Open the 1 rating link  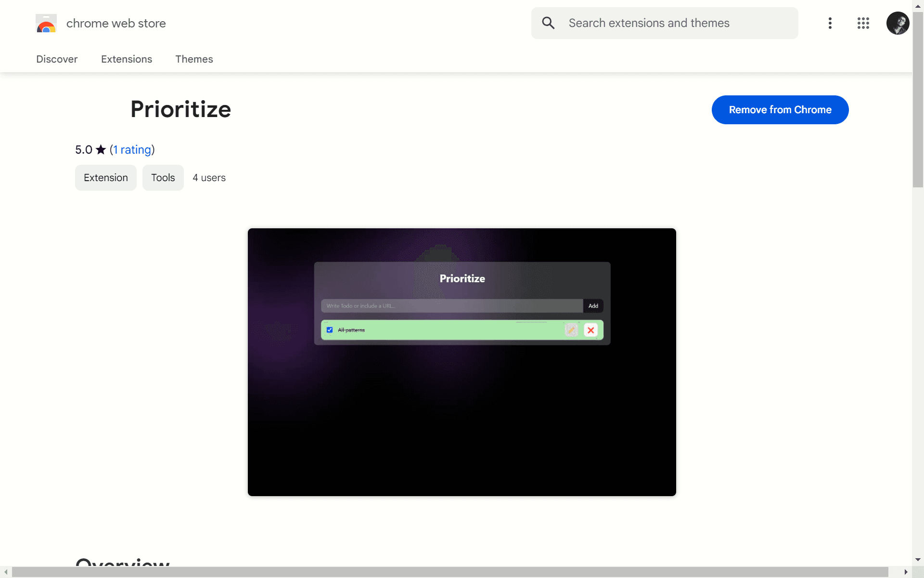coord(132,150)
